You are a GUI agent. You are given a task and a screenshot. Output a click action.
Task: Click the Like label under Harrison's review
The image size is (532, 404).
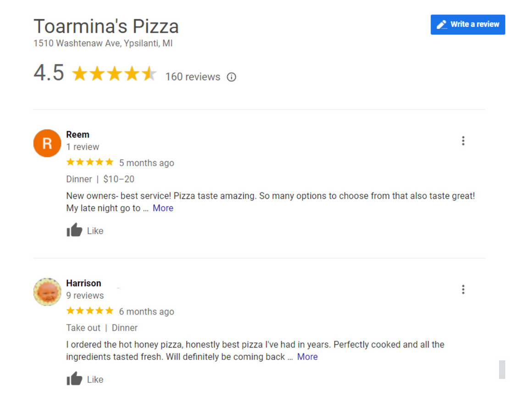[95, 380]
